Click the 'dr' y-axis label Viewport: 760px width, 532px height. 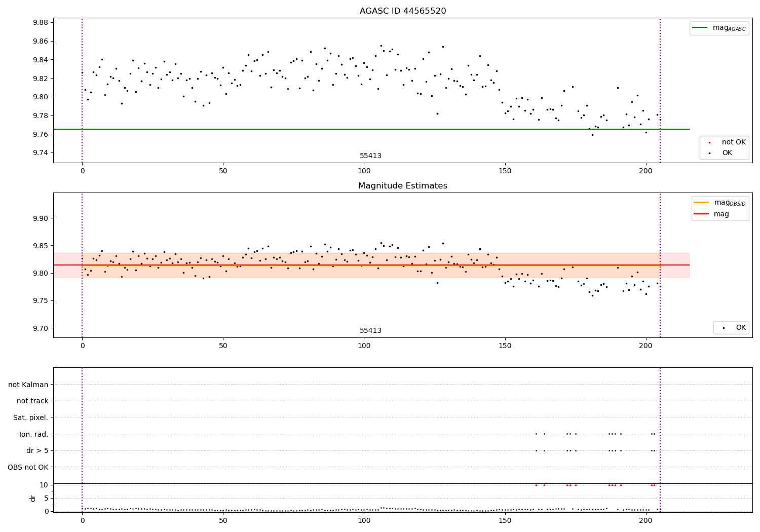[33, 498]
